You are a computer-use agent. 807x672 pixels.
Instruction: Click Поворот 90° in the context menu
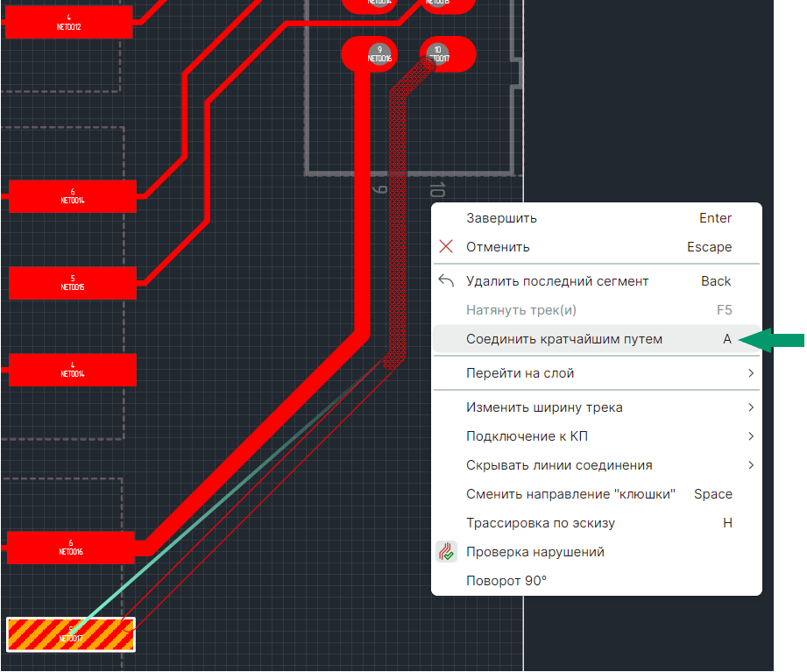506,581
